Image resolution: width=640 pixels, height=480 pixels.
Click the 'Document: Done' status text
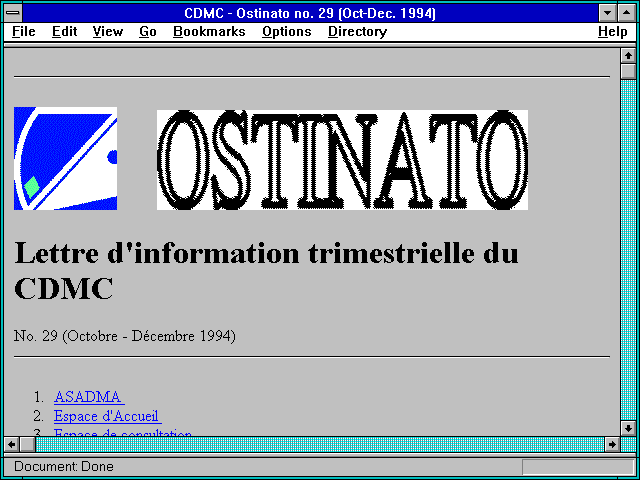pyautogui.click(x=64, y=467)
